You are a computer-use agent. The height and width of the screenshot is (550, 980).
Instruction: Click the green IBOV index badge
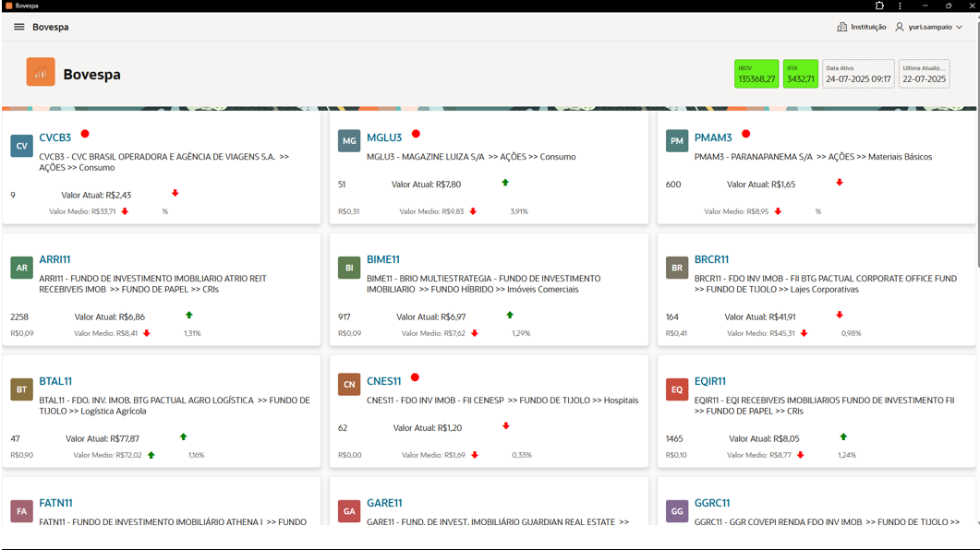click(x=756, y=74)
